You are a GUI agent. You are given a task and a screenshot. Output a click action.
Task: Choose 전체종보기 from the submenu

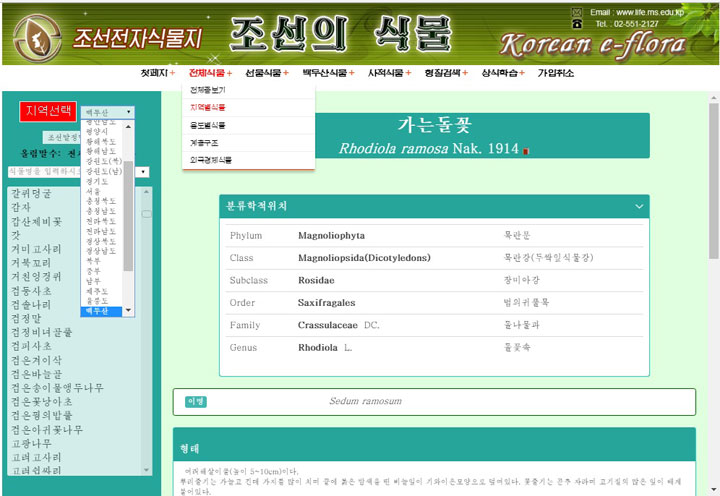(248, 90)
